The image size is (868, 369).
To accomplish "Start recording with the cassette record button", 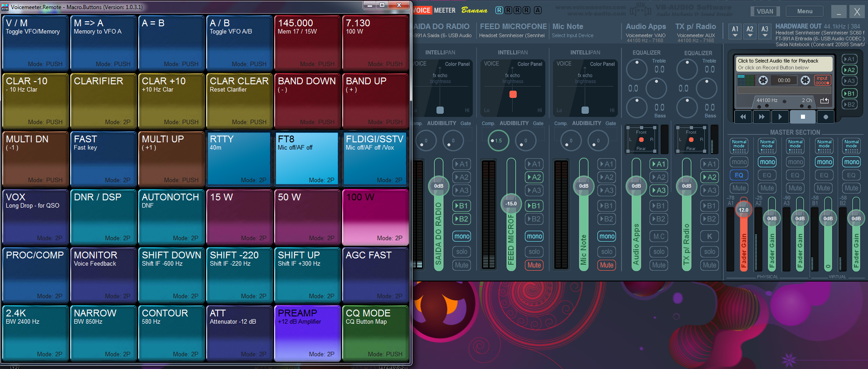I will pos(825,117).
